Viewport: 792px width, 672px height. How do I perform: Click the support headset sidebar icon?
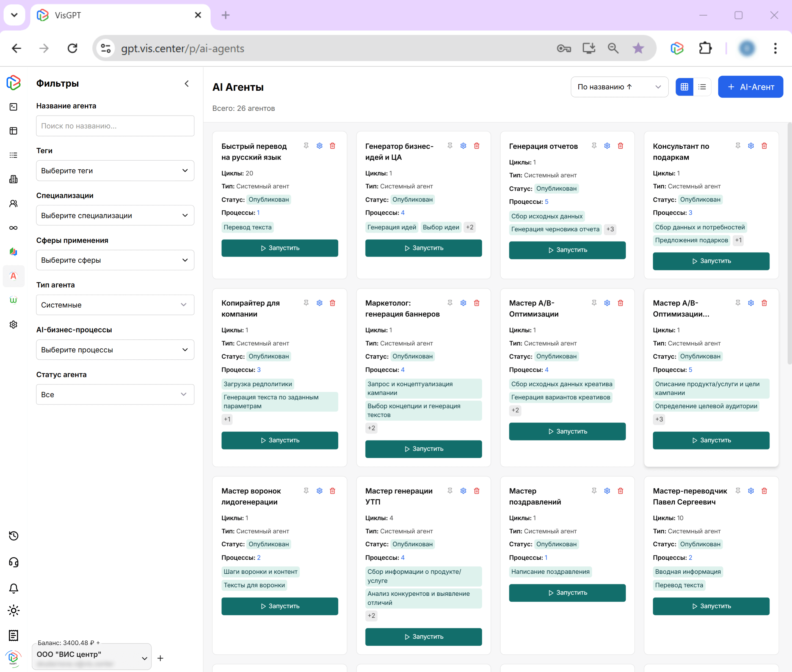(x=14, y=562)
